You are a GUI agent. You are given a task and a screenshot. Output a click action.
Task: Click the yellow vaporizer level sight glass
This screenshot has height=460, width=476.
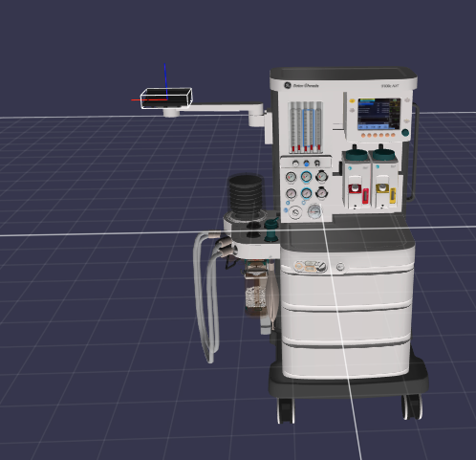click(x=393, y=195)
